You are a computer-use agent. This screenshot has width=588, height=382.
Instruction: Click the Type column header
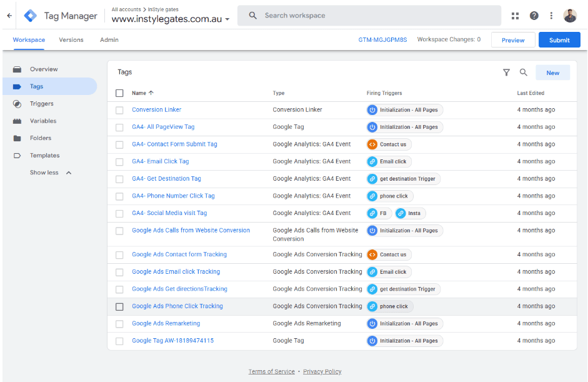pos(279,93)
